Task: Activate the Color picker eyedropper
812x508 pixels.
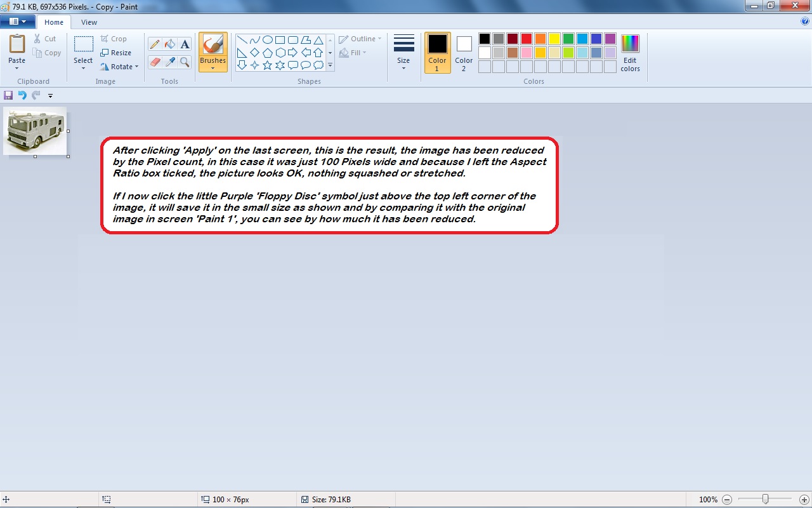Action: pyautogui.click(x=169, y=62)
